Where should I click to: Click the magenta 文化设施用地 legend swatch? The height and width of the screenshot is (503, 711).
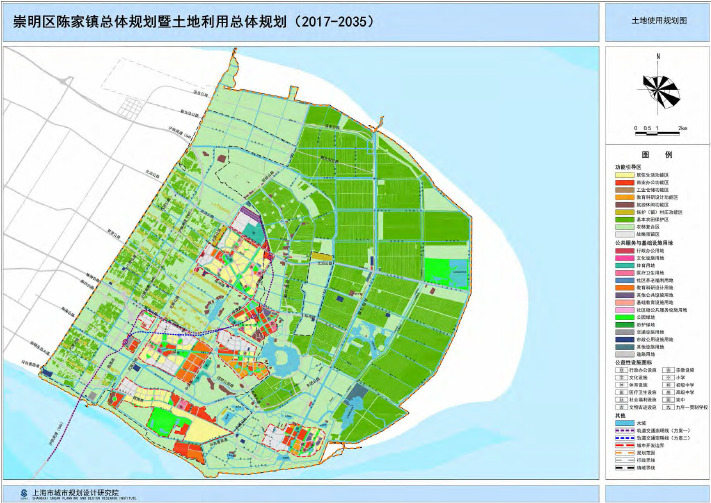click(x=625, y=258)
